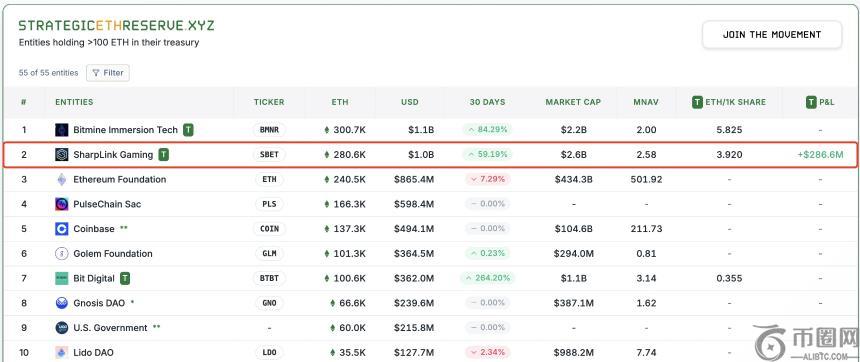
Task: Click the 0.355 ETH per share value
Action: pyautogui.click(x=729, y=278)
